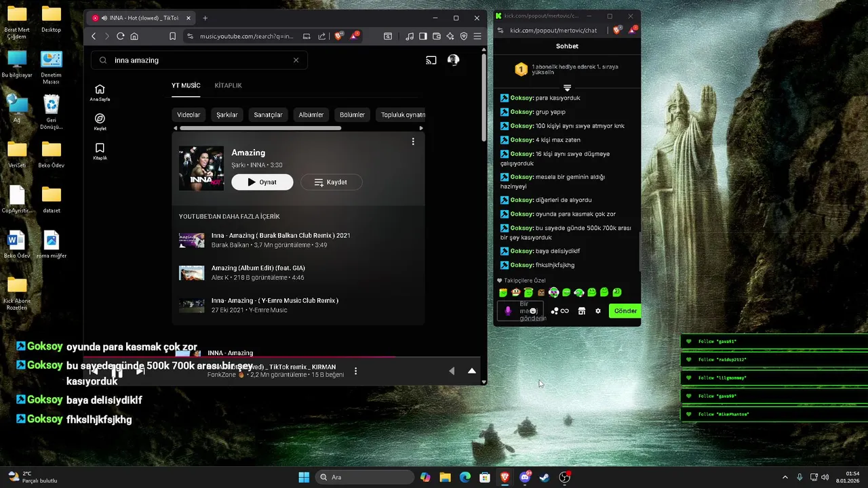Expand the Kick chat leaderboard arrow
Viewport: 868px width, 488px height.
click(568, 88)
